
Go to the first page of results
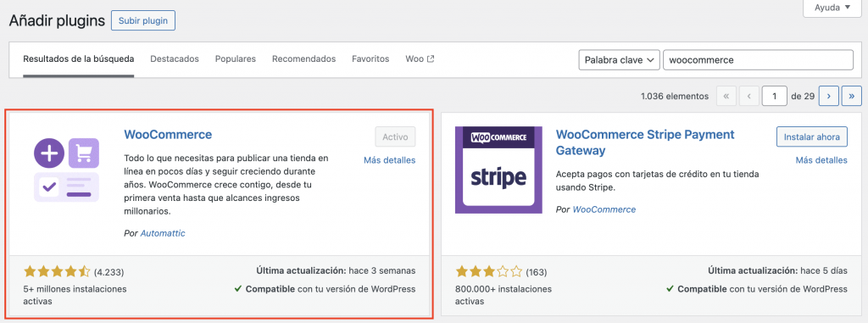pyautogui.click(x=726, y=96)
